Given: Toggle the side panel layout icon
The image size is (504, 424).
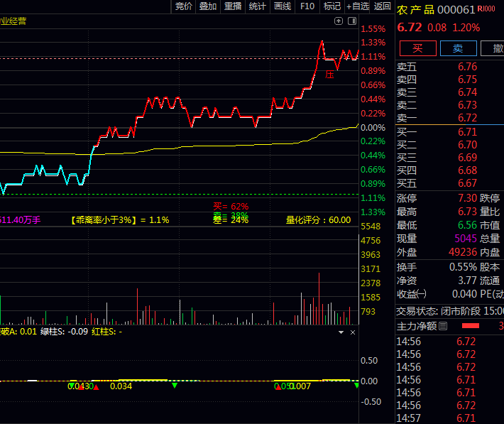Looking at the screenshot, I should pos(352,21).
